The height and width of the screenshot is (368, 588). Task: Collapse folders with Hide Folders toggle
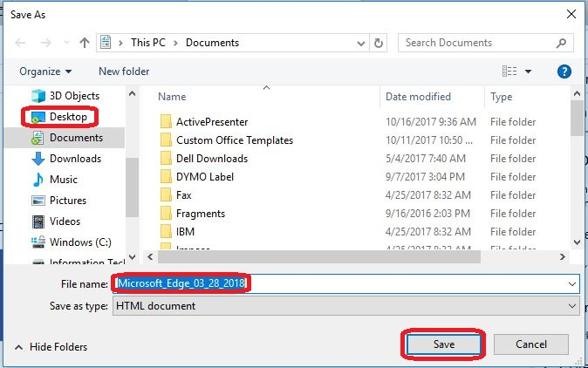click(x=51, y=347)
